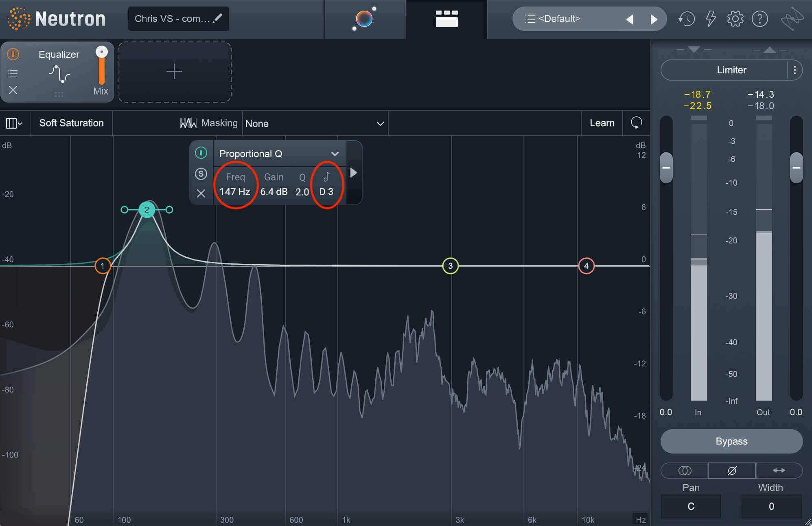The image size is (812, 526).
Task: Open the Masking source None dropdown
Action: [315, 123]
